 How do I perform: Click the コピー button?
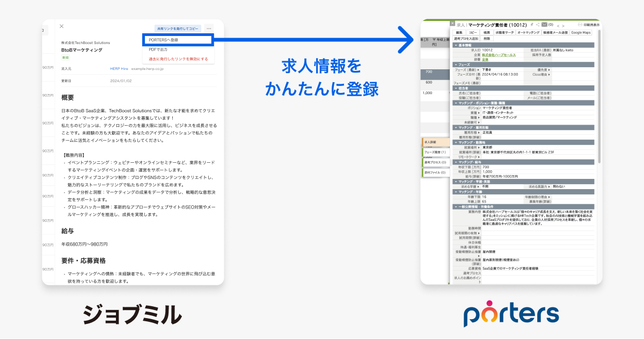[x=473, y=33]
